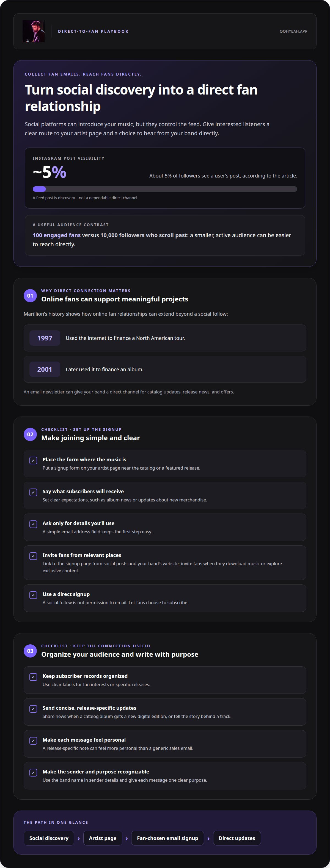Click the chevron after Artist page
This screenshot has height=868, width=330.
[x=127, y=838]
